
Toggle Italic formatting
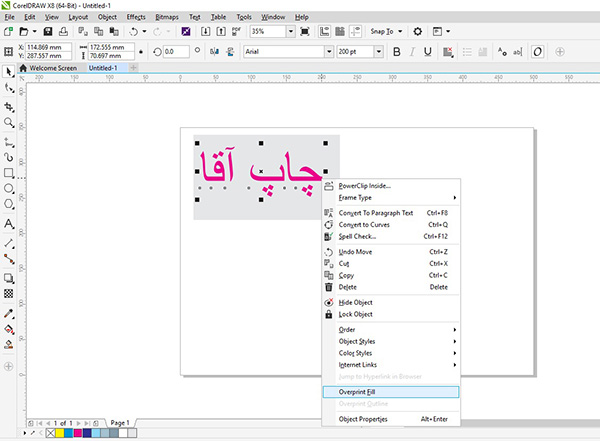[x=412, y=52]
